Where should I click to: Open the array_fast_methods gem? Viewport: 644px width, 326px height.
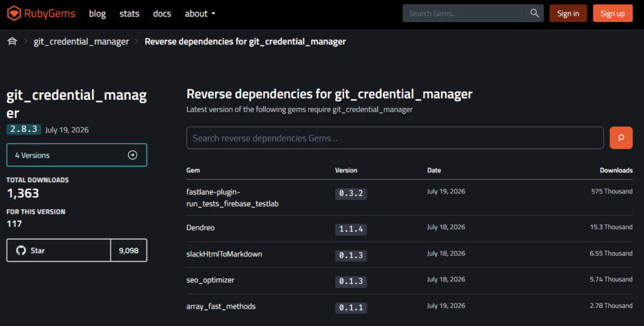pos(221,307)
